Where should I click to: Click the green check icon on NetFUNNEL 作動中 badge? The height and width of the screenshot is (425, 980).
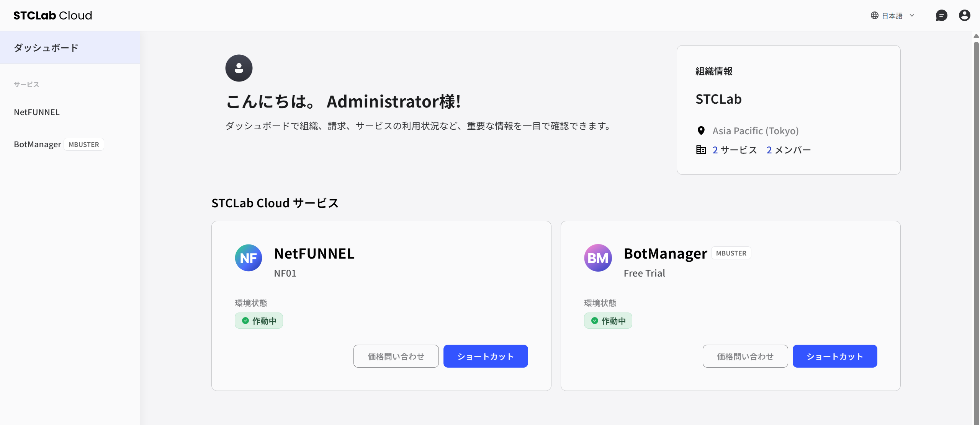click(245, 321)
